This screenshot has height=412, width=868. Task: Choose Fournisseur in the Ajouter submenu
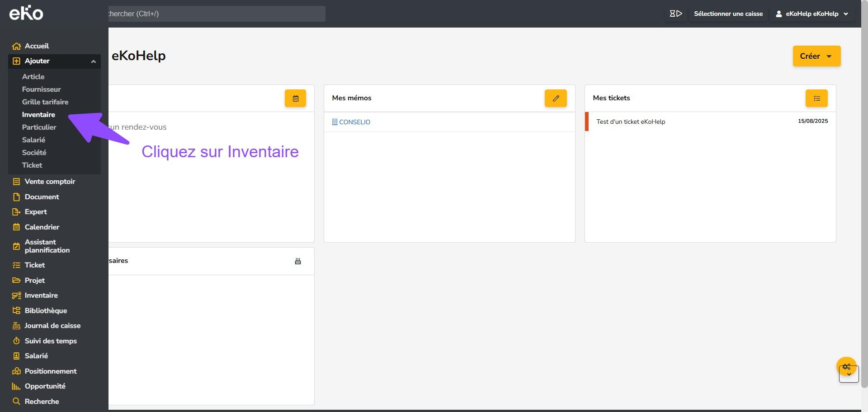coord(41,89)
